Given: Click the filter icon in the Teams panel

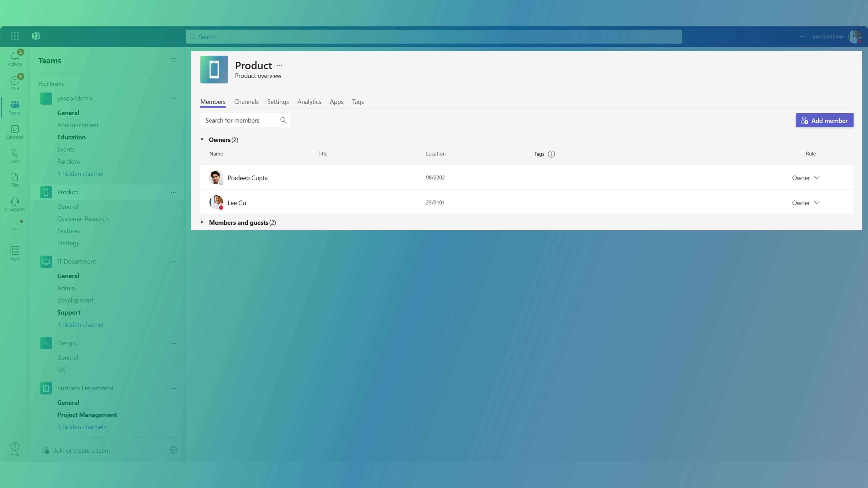Looking at the screenshot, I should (x=173, y=60).
